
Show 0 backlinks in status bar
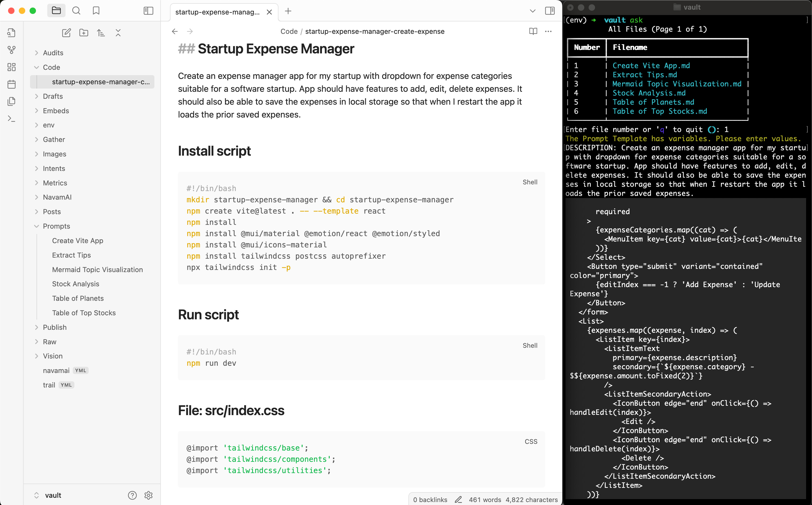[430, 499]
